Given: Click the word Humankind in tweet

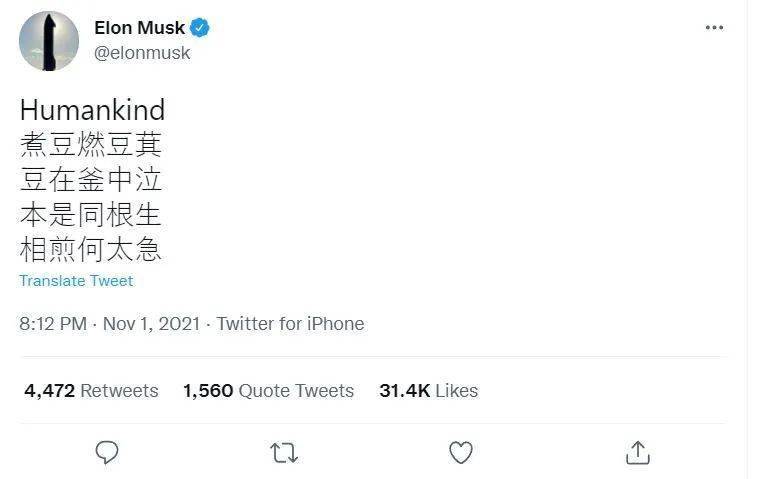Looking at the screenshot, I should (x=92, y=110).
